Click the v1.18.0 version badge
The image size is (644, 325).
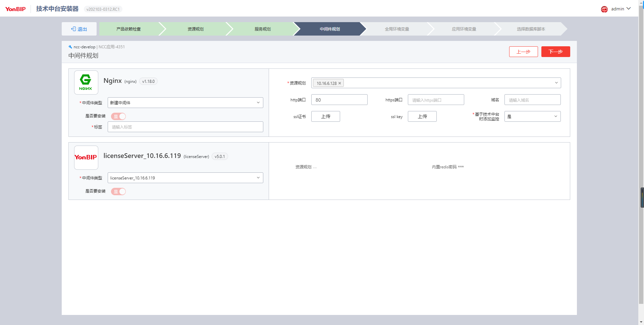148,81
